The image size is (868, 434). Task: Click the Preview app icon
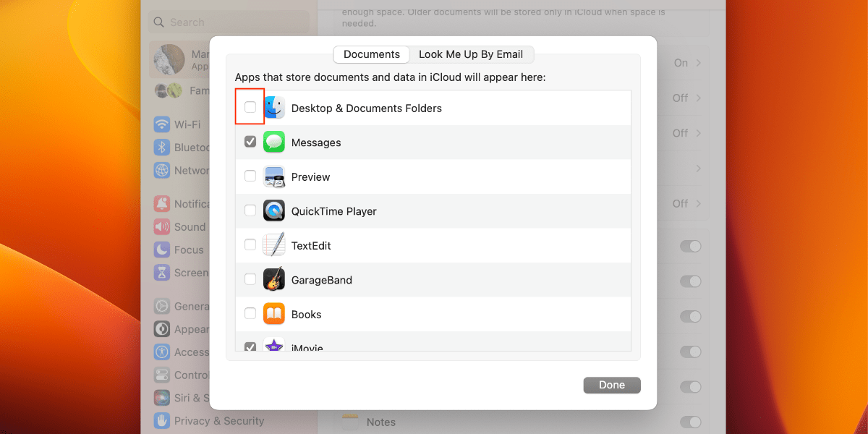274,176
